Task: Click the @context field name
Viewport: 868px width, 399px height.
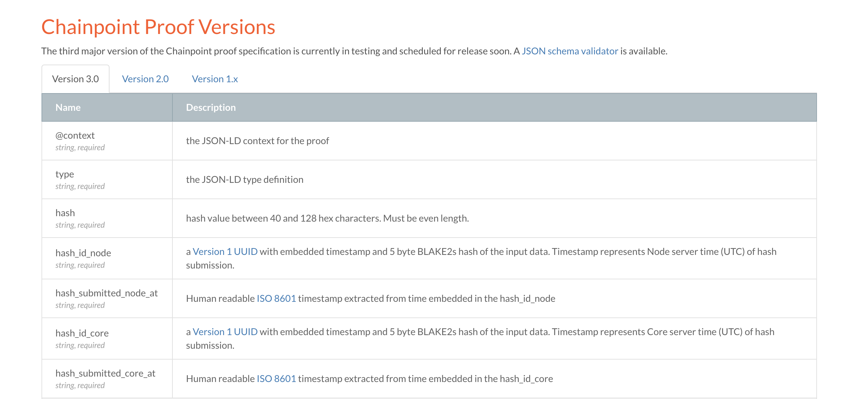Action: tap(75, 135)
